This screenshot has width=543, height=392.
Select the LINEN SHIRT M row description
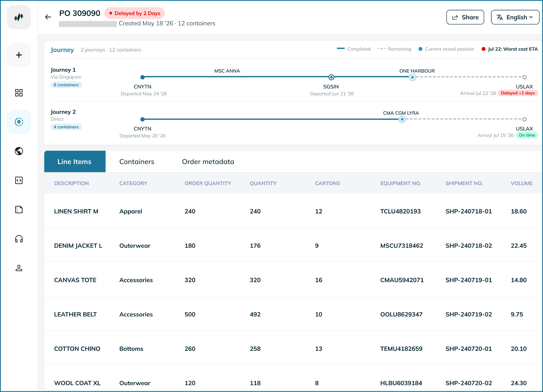[76, 211]
